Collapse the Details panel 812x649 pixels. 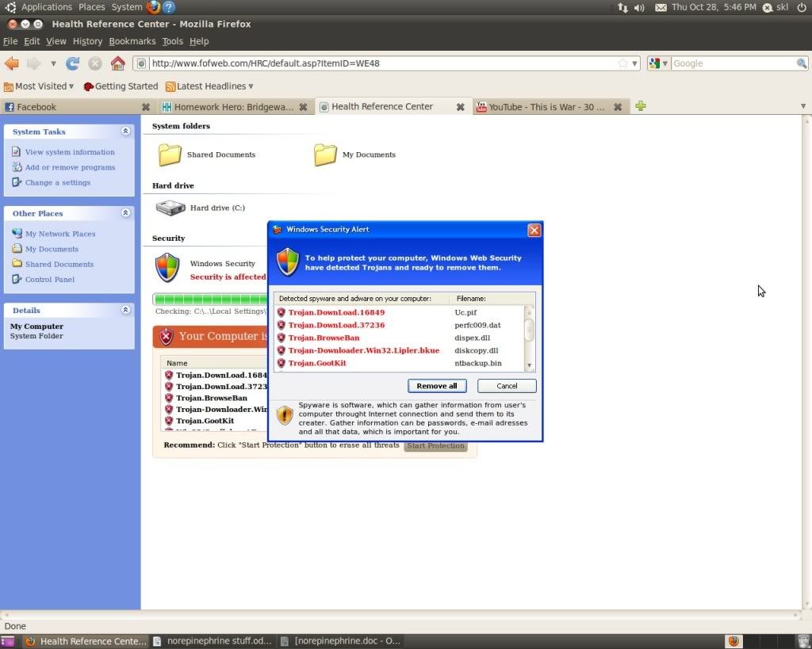pyautogui.click(x=125, y=310)
